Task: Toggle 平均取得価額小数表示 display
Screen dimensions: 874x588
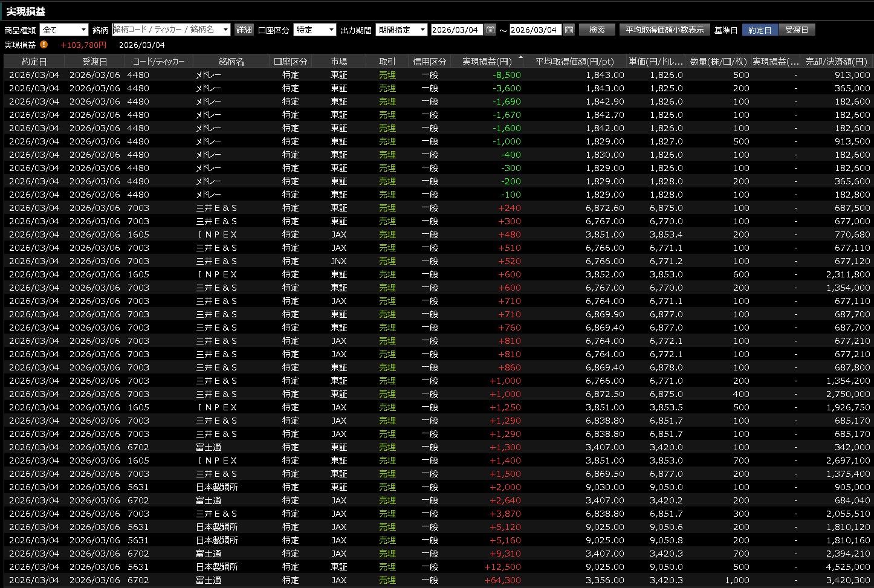Action: 664,30
